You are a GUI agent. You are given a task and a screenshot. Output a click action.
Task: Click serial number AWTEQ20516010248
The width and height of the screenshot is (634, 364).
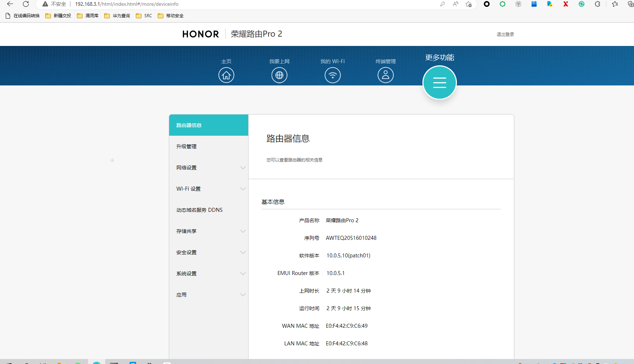351,238
